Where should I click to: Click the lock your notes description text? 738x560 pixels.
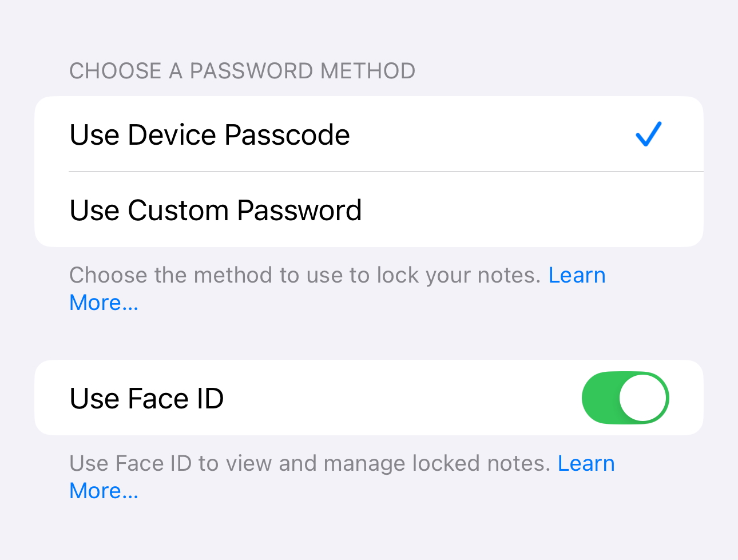pyautogui.click(x=304, y=276)
